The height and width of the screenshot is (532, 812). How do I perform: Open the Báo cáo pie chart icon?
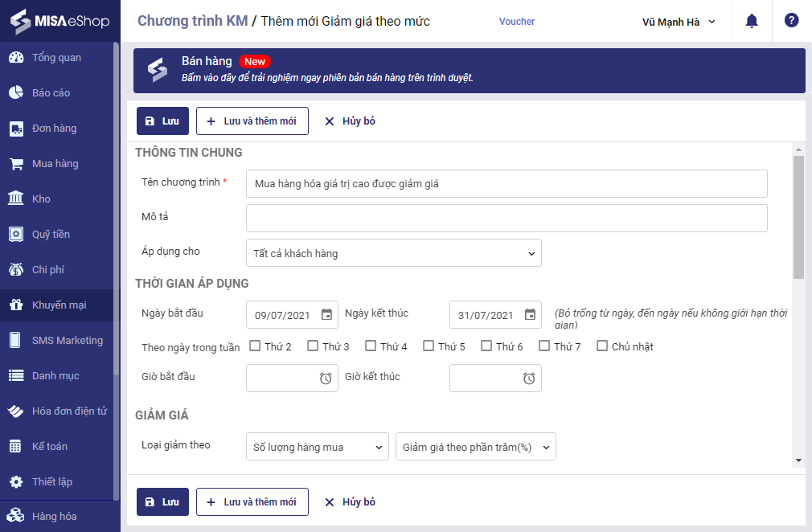click(16, 92)
